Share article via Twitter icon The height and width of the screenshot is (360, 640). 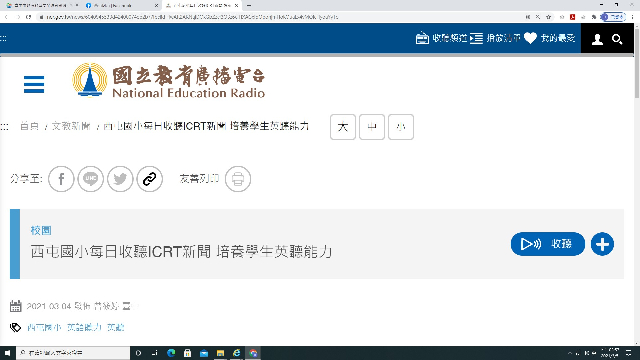(120, 179)
